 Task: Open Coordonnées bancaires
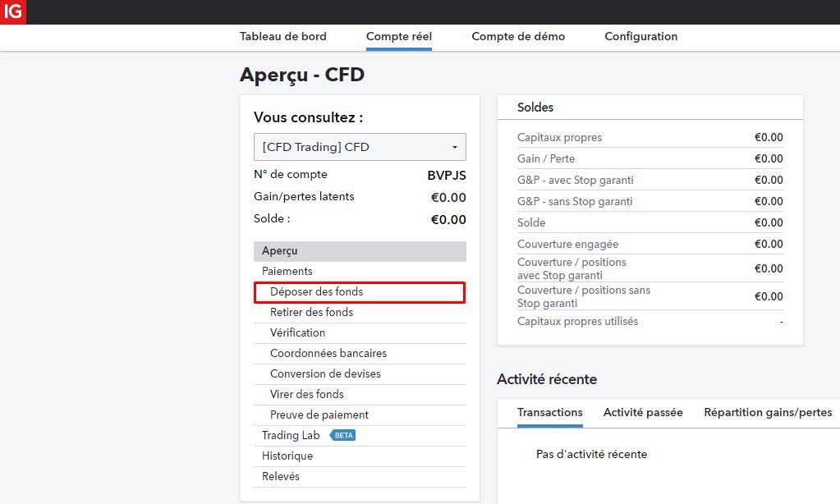[x=328, y=353]
